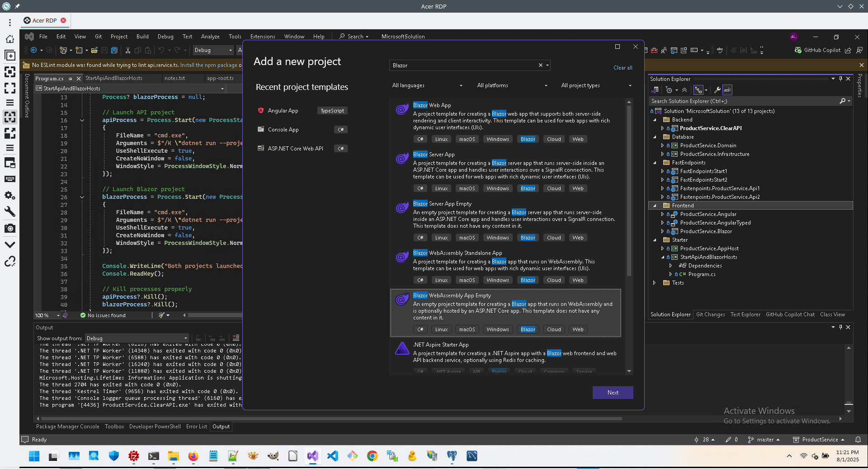
Task: Click the Properties wrench icon in Solution Explorer
Action: click(x=717, y=90)
